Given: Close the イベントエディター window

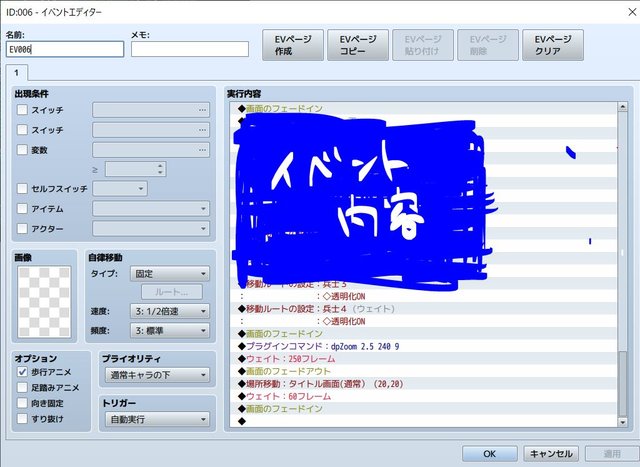Looking at the screenshot, I should coord(631,12).
